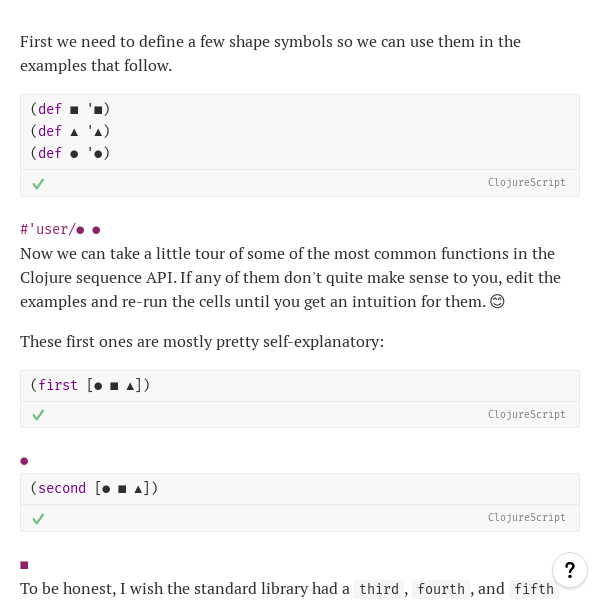The height and width of the screenshot is (600, 600).
Task: Click green checkmark under the first cell
Action: pyautogui.click(x=38, y=415)
